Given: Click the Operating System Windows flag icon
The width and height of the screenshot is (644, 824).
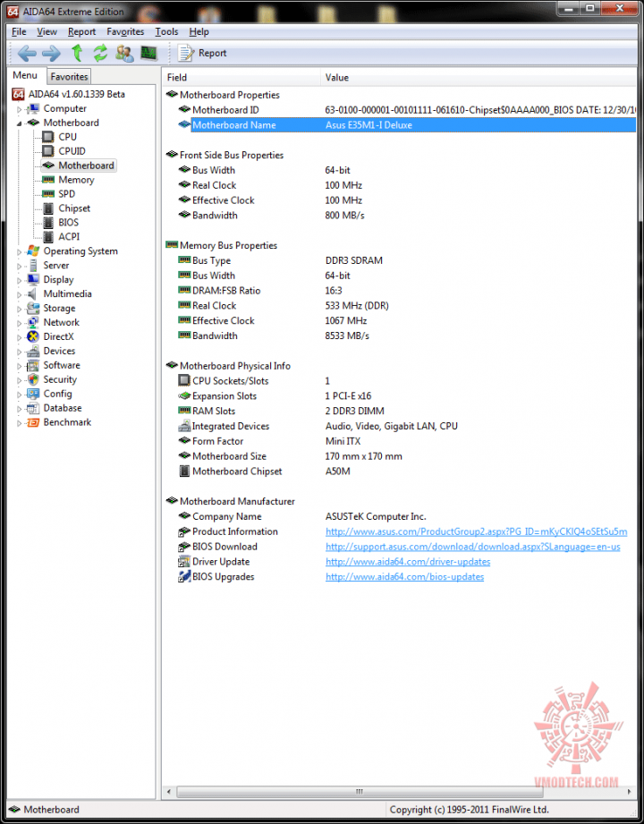Looking at the screenshot, I should (x=33, y=251).
